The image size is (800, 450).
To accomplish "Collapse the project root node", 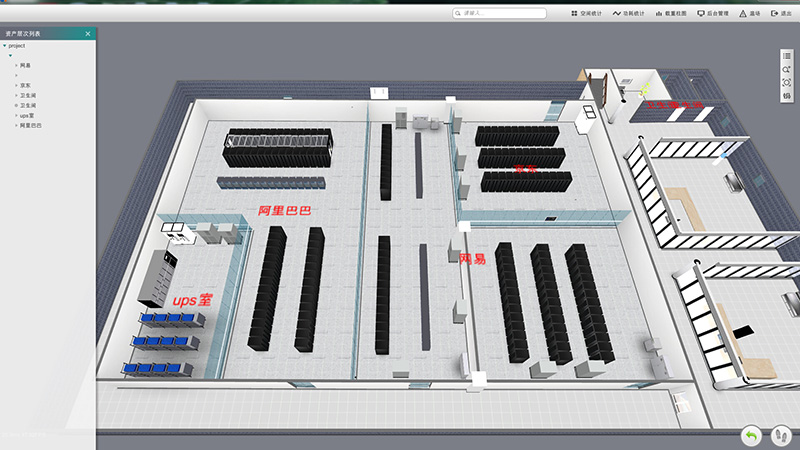I will (x=4, y=46).
